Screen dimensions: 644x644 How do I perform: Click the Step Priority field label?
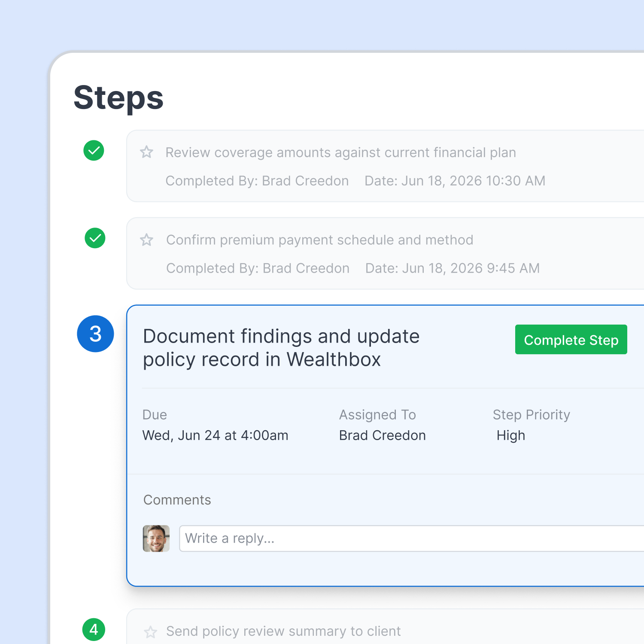tap(532, 415)
